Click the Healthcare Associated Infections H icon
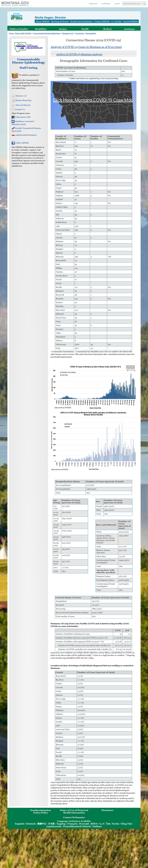 click(x=13, y=121)
